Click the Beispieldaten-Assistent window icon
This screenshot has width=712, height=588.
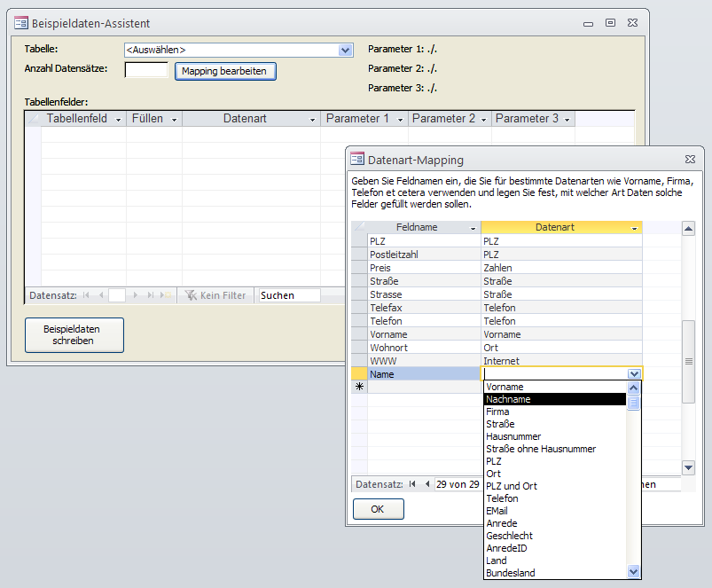(21, 23)
